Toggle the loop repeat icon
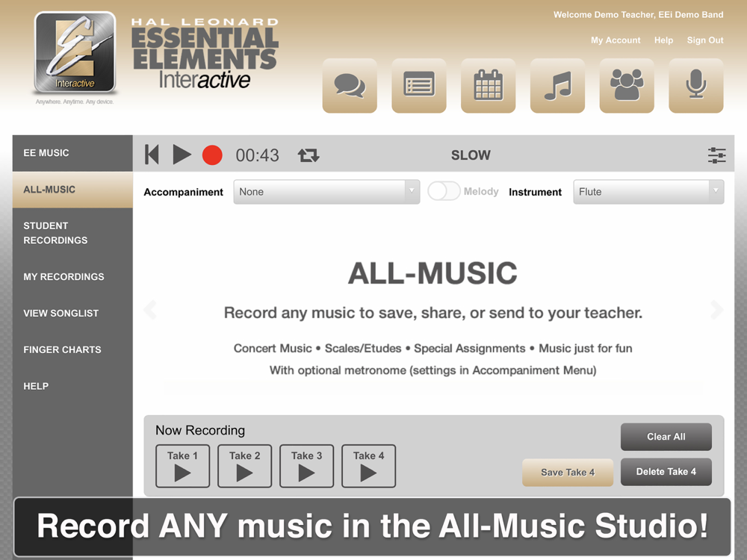The height and width of the screenshot is (560, 747). point(309,155)
